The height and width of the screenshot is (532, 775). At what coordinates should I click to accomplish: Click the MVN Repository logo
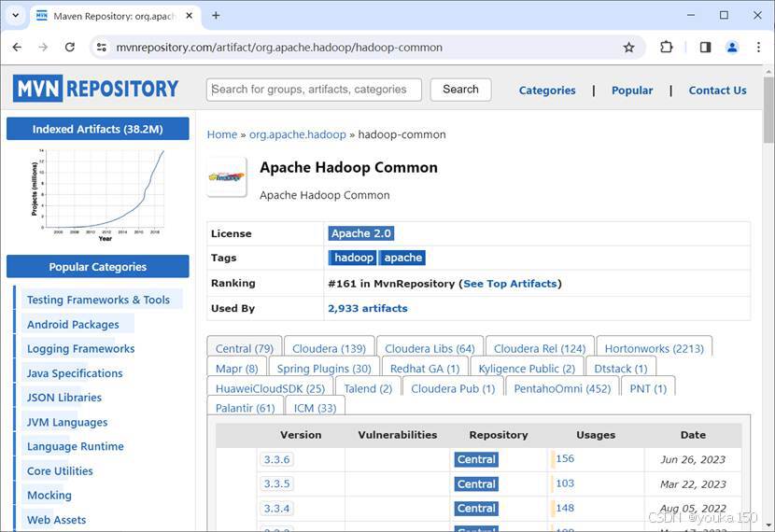[x=95, y=89]
